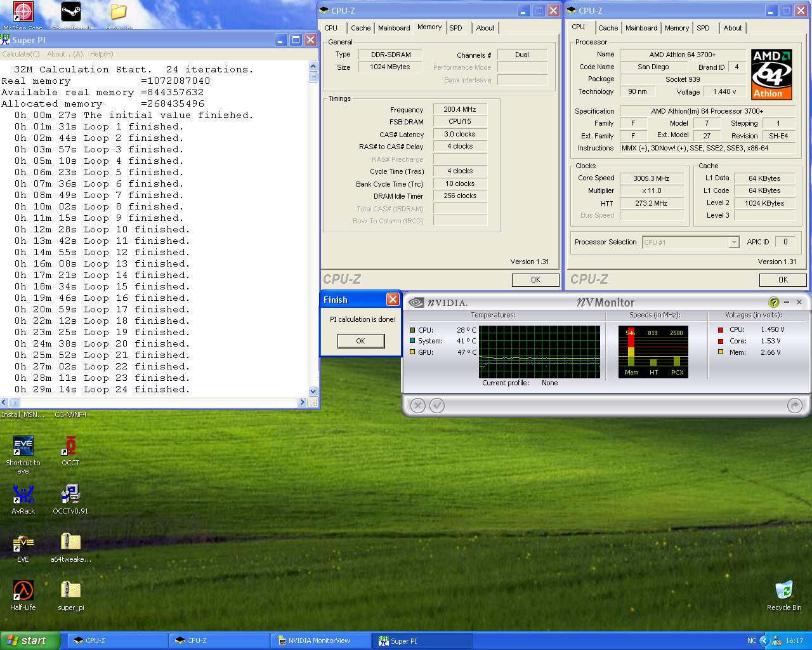
Task: Click the NVMonitor round checkmark apply icon
Action: pyautogui.click(x=437, y=406)
